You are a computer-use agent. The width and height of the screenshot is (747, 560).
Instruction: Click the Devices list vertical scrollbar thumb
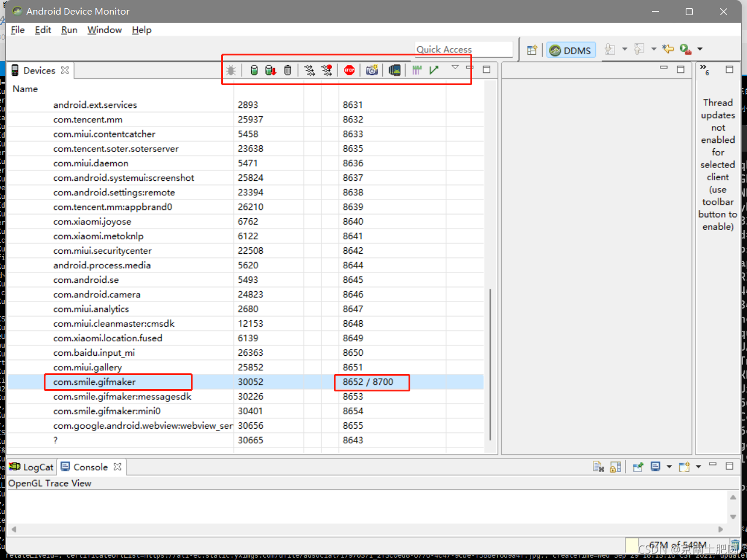click(x=490, y=364)
